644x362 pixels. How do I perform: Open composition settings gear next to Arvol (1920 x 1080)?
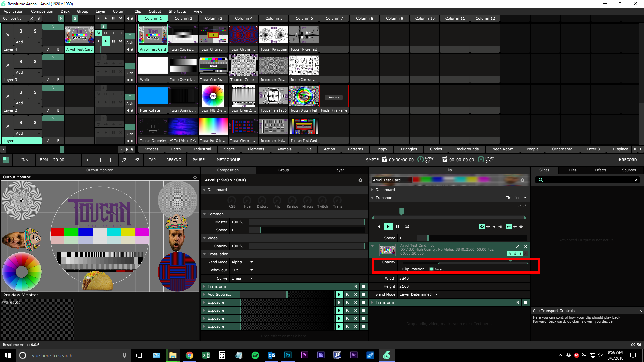(360, 180)
